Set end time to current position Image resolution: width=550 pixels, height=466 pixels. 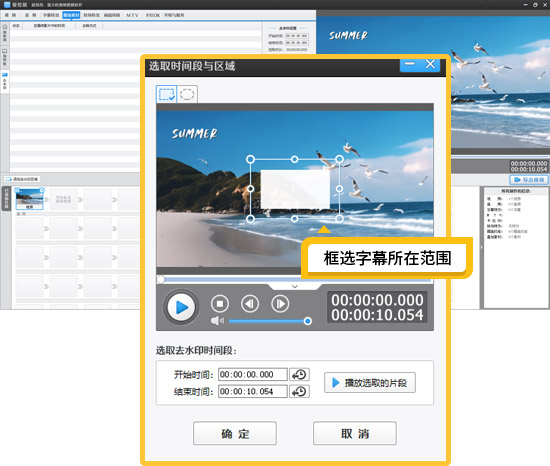pos(299,391)
